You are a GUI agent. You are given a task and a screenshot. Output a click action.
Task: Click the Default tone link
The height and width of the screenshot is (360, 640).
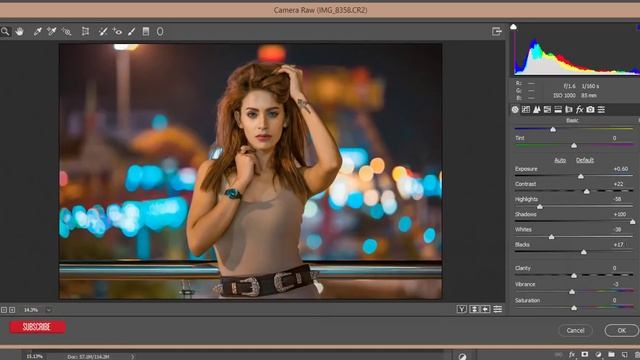tap(584, 160)
